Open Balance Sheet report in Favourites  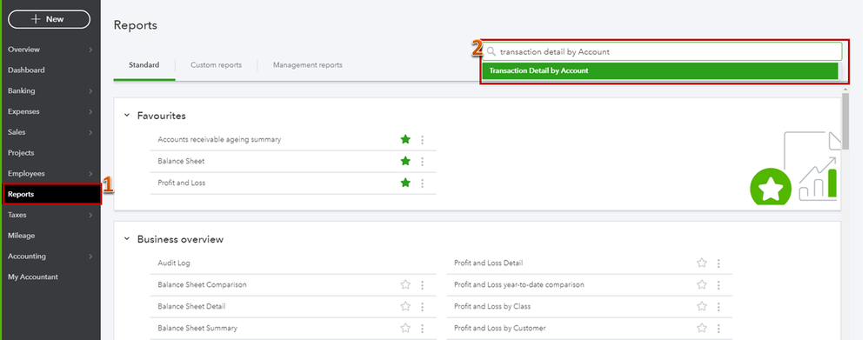(x=181, y=161)
